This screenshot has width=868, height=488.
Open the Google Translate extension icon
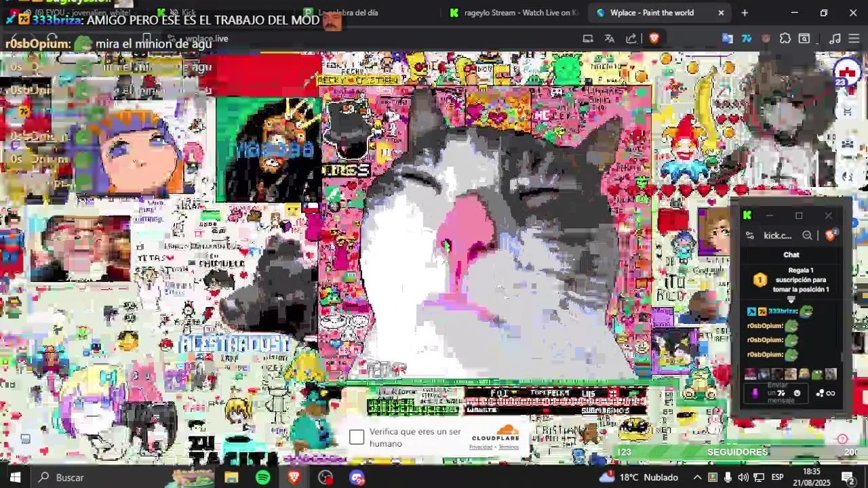(x=728, y=39)
